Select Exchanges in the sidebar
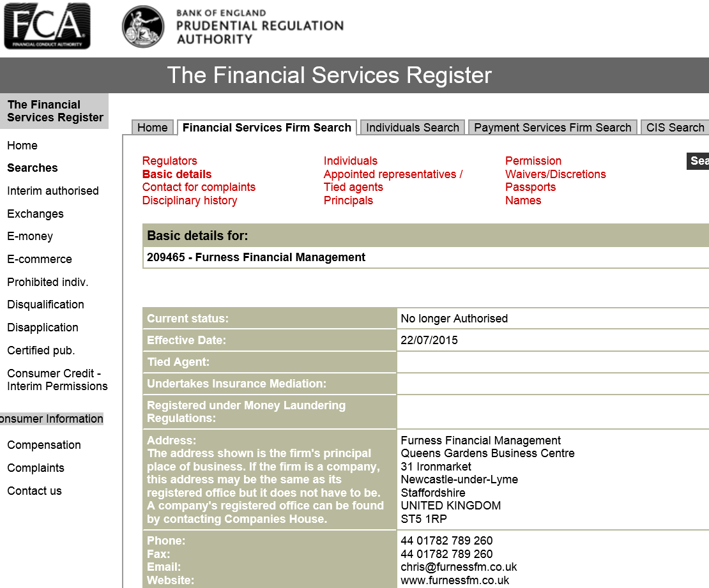 (x=35, y=214)
